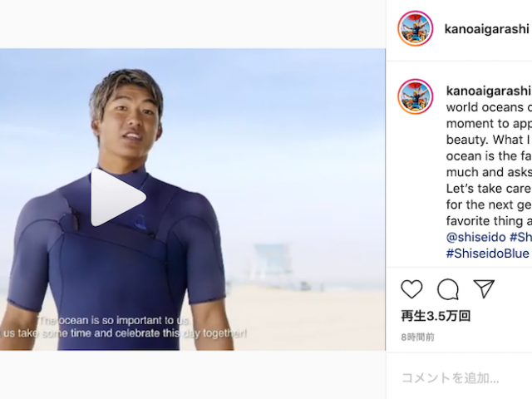532x399 pixels.
Task: Select the subtitle 'The ocean is so important to us'
Action: click(x=113, y=320)
